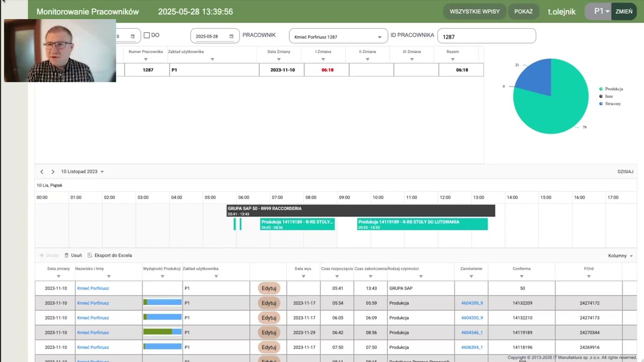Filter the Razem column
Viewport: 644px width, 362px height.
coord(453,59)
